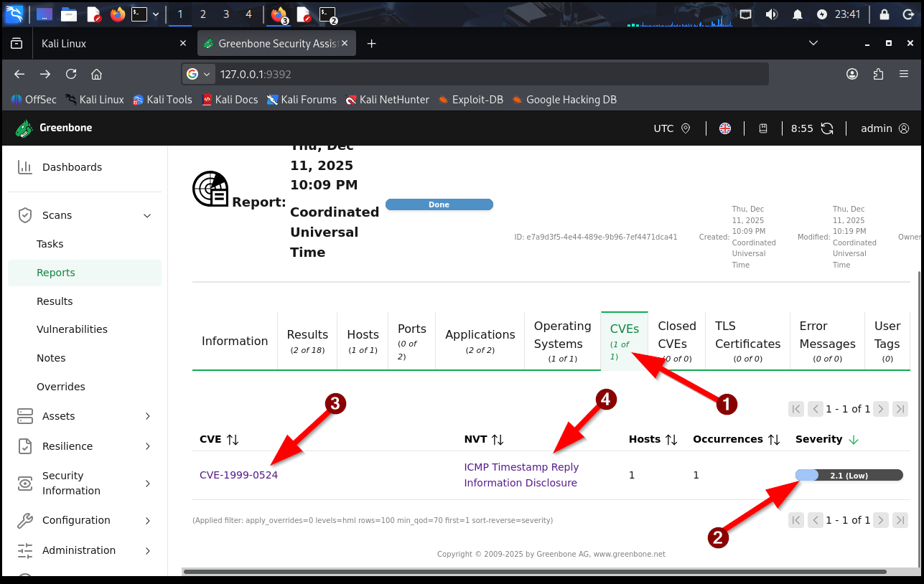Image resolution: width=924 pixels, height=584 pixels.
Task: Collapse the Scans sidebar section
Action: pos(147,215)
